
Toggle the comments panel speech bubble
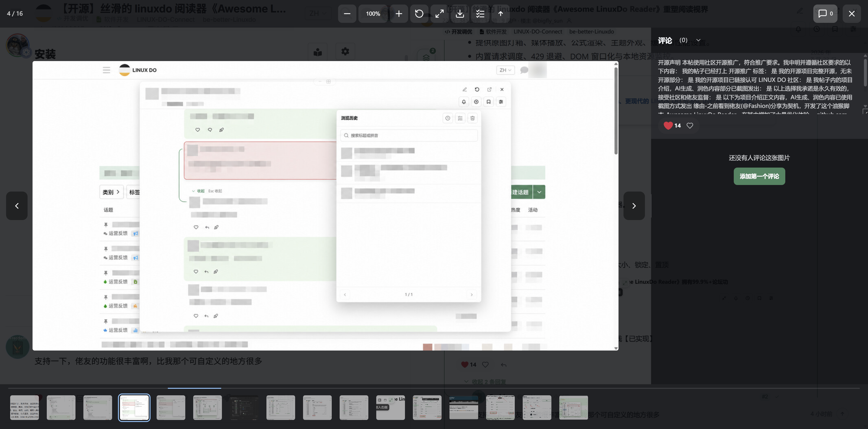[x=825, y=14]
